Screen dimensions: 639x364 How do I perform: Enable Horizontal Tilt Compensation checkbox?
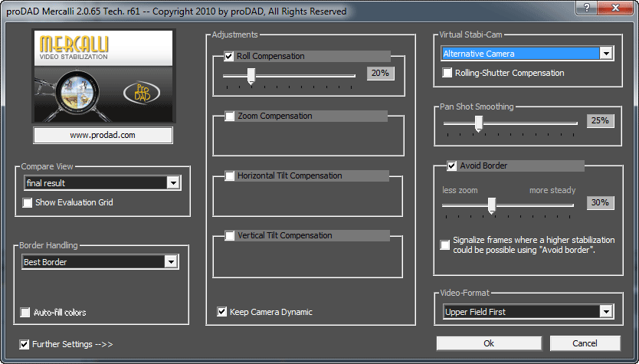point(230,175)
